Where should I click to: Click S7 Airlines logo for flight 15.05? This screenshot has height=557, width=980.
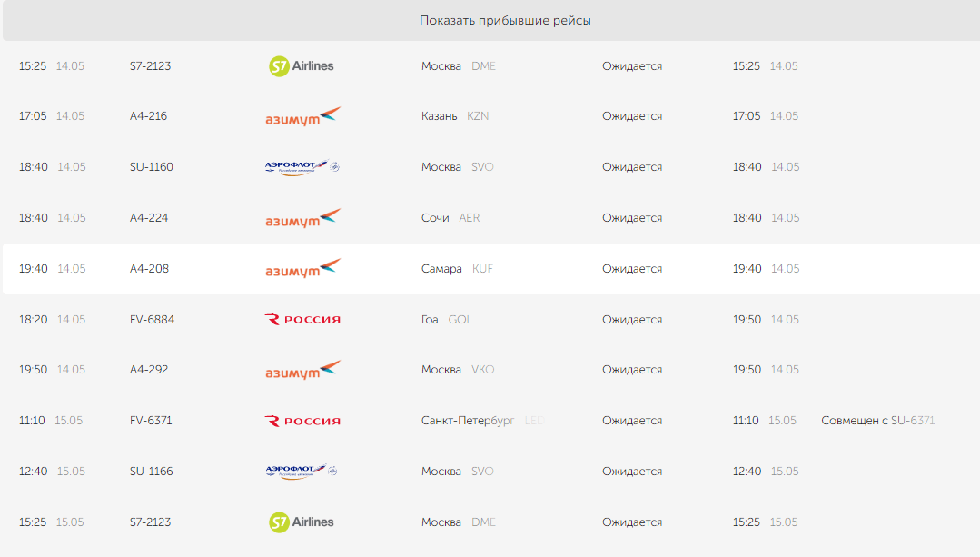point(302,522)
